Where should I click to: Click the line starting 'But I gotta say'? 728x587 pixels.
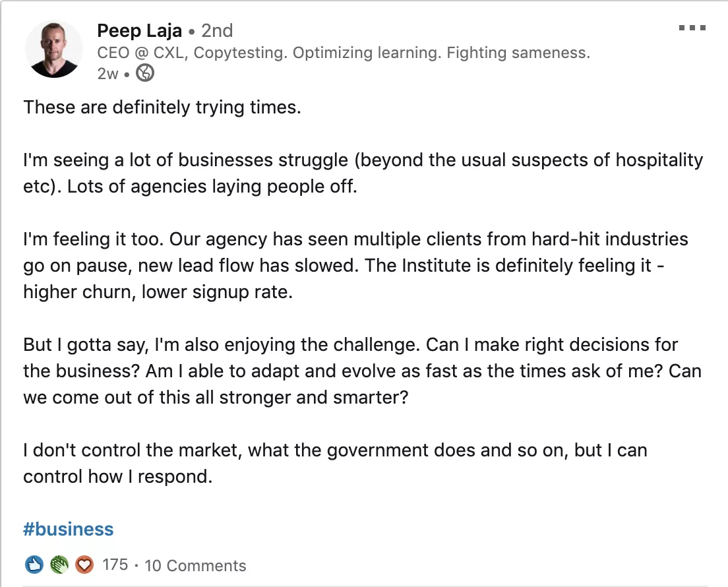[x=351, y=345]
